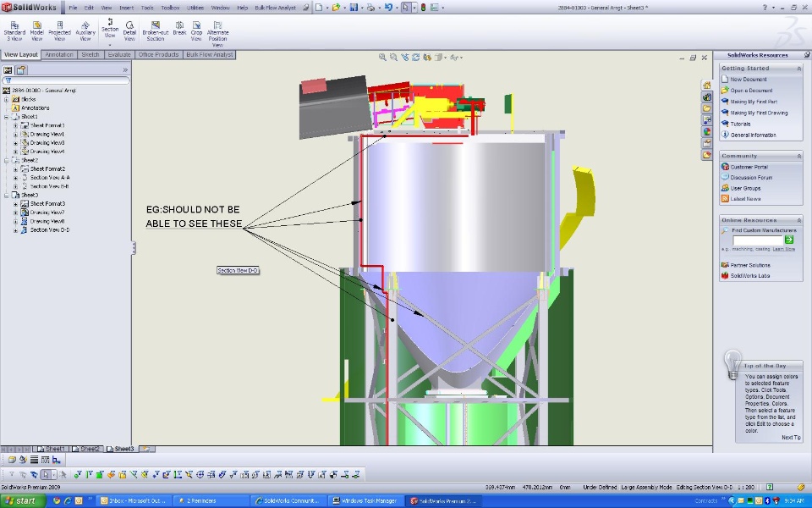
Task: Open the Tutorials link
Action: click(x=741, y=124)
